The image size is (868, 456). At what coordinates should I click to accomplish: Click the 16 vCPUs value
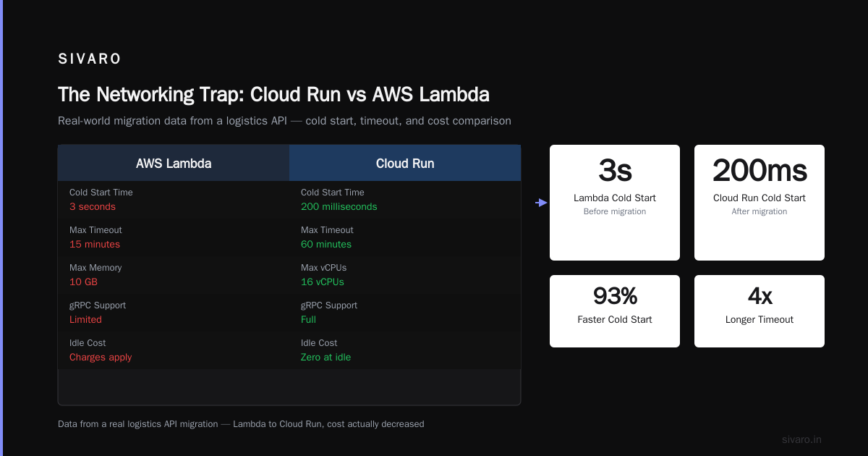(323, 282)
